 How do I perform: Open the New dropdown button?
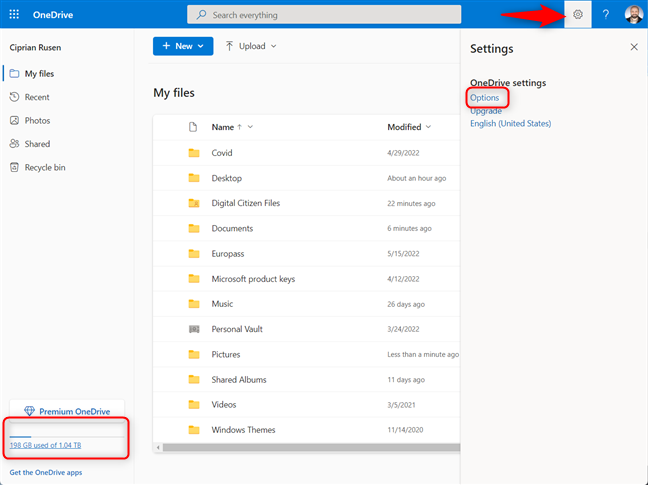tap(183, 46)
